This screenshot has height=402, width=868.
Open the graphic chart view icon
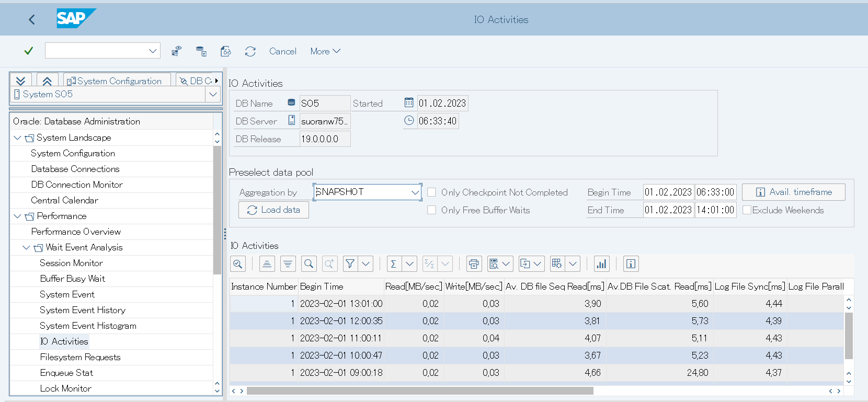coord(601,264)
